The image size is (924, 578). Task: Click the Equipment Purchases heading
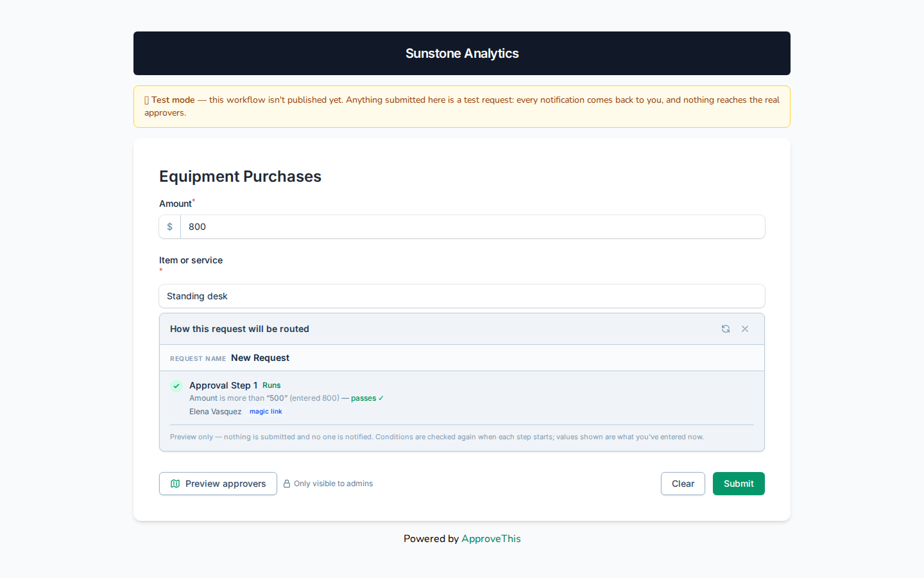(x=240, y=177)
